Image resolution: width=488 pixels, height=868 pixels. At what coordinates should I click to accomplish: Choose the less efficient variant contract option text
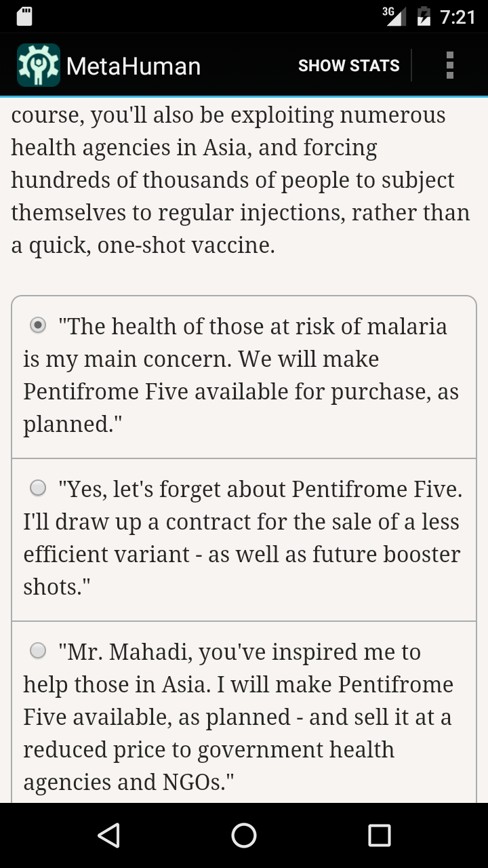pyautogui.click(x=243, y=538)
